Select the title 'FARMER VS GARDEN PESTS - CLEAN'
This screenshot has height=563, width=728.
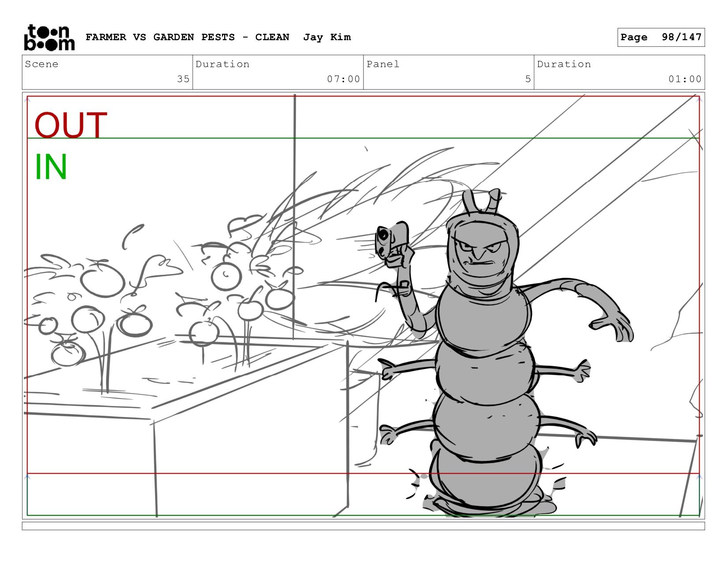[x=188, y=37]
